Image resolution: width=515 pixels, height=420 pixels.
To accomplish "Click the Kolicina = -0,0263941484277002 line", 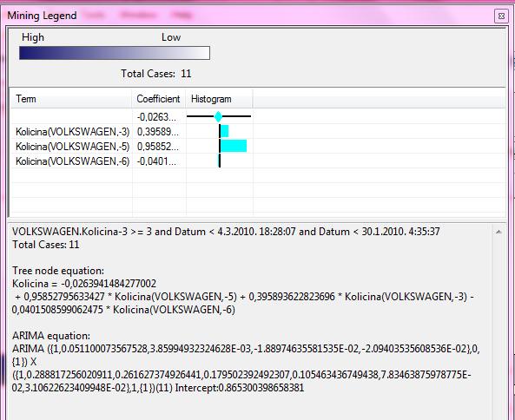I will click(x=84, y=284).
